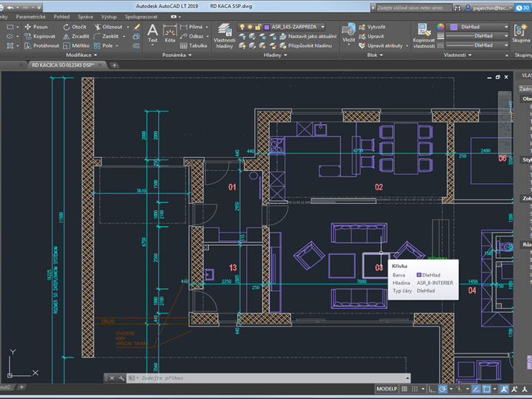Viewport: 532px width, 399px height.
Task: Open the Výstup ribbon tab
Action: [109, 17]
